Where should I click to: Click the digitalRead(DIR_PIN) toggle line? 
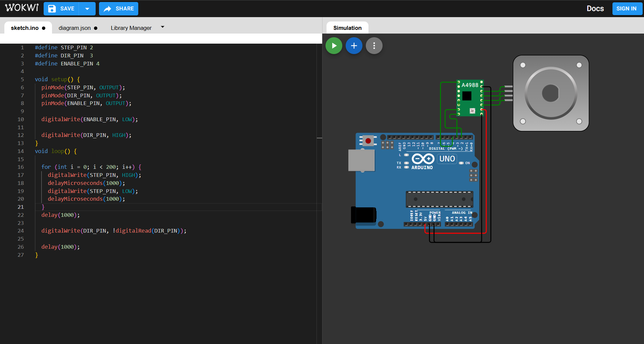point(114,231)
